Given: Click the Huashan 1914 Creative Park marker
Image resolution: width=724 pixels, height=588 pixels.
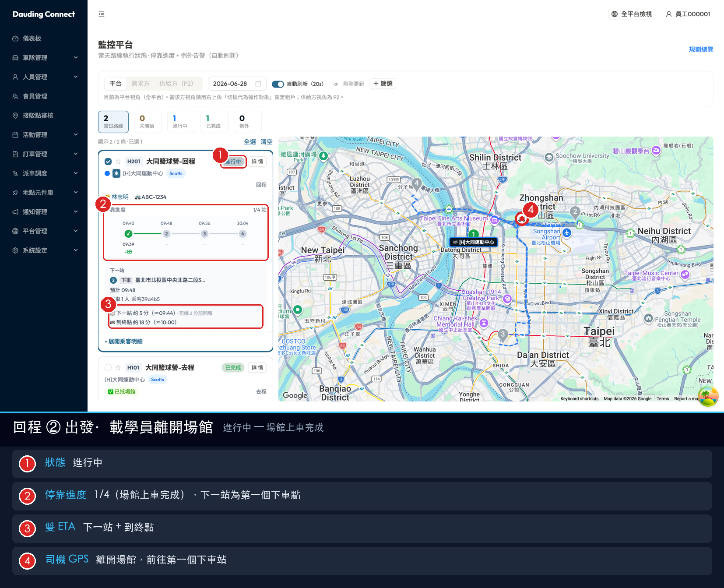Looking at the screenshot, I should click(x=507, y=299).
